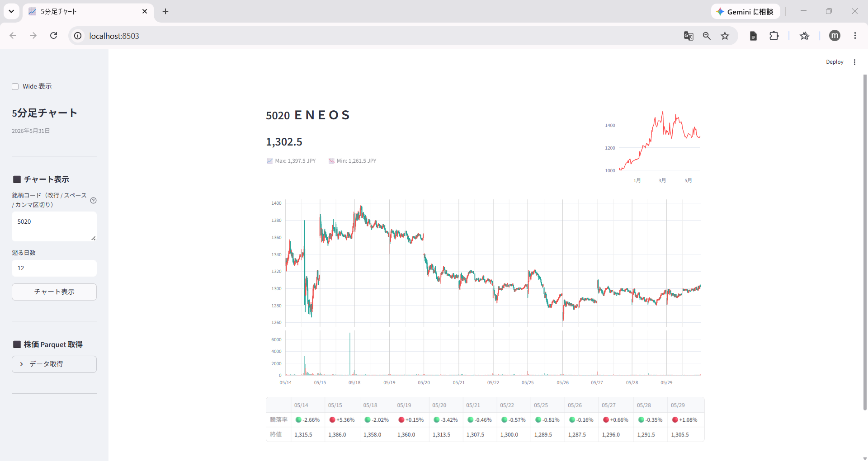
Task: Click the チャート表示 button
Action: (x=54, y=292)
